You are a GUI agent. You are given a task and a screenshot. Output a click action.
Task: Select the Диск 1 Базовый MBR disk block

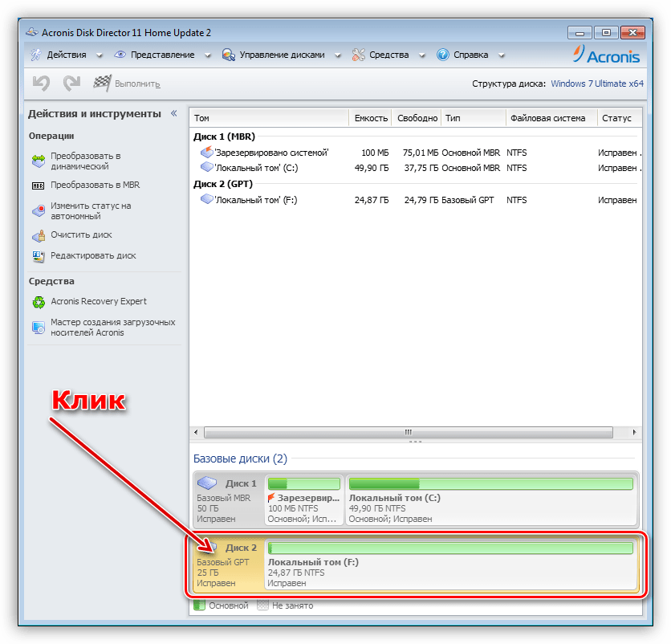coord(228,500)
